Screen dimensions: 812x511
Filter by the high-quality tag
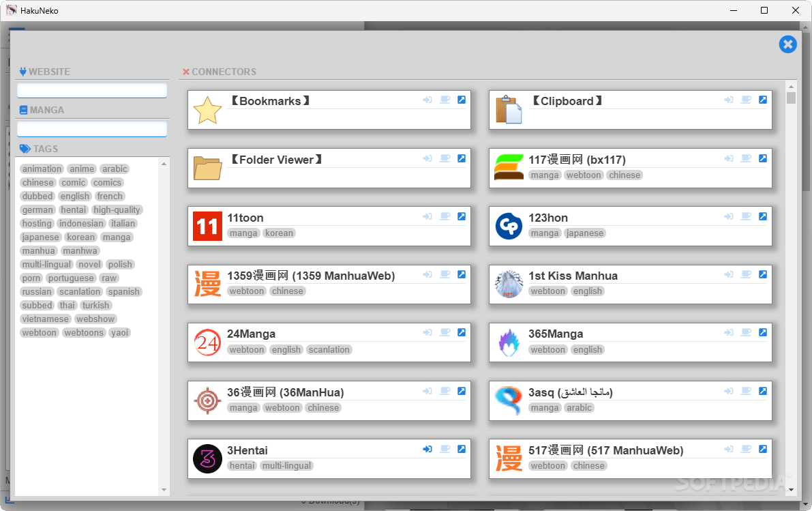117,210
